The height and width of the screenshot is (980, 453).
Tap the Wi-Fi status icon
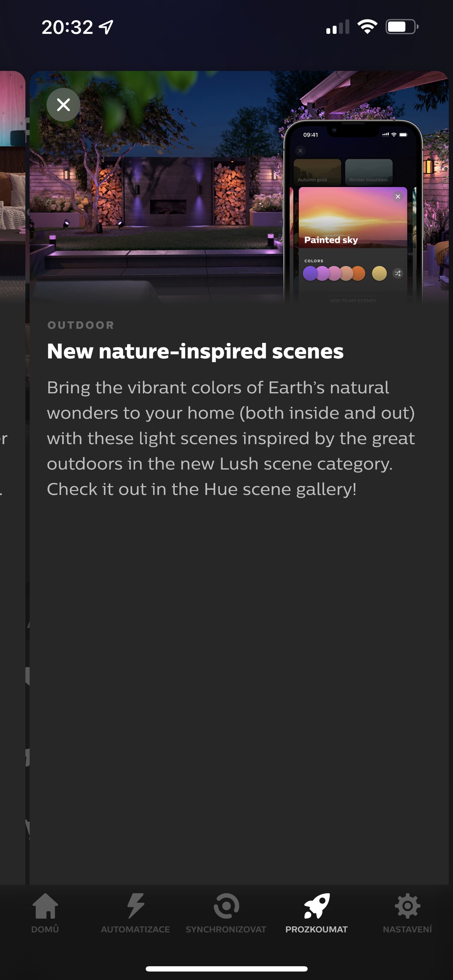367,27
